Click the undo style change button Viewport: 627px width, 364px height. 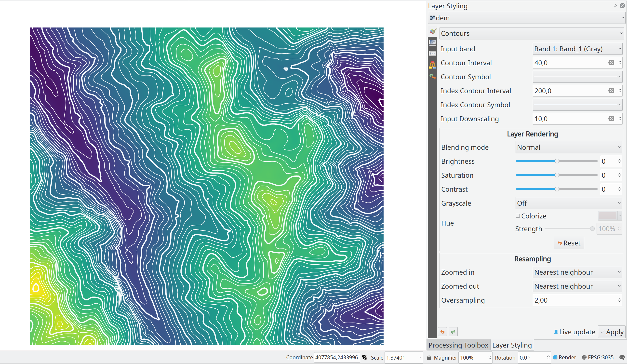tap(442, 332)
